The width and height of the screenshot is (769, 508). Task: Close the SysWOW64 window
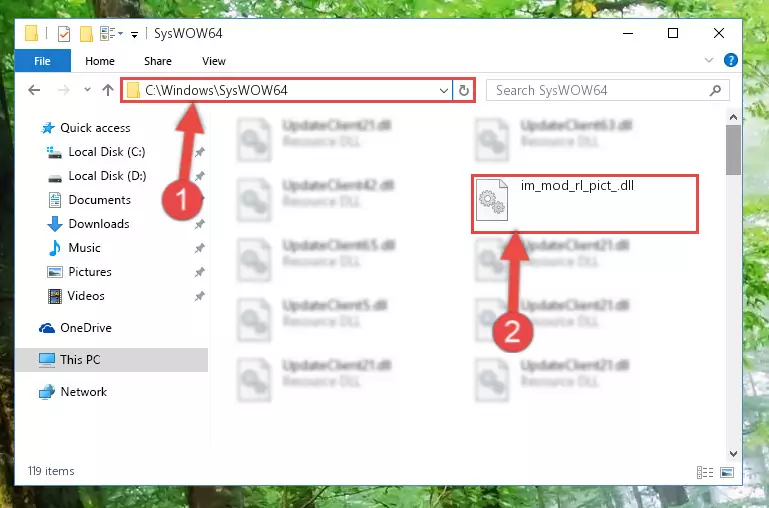click(718, 33)
